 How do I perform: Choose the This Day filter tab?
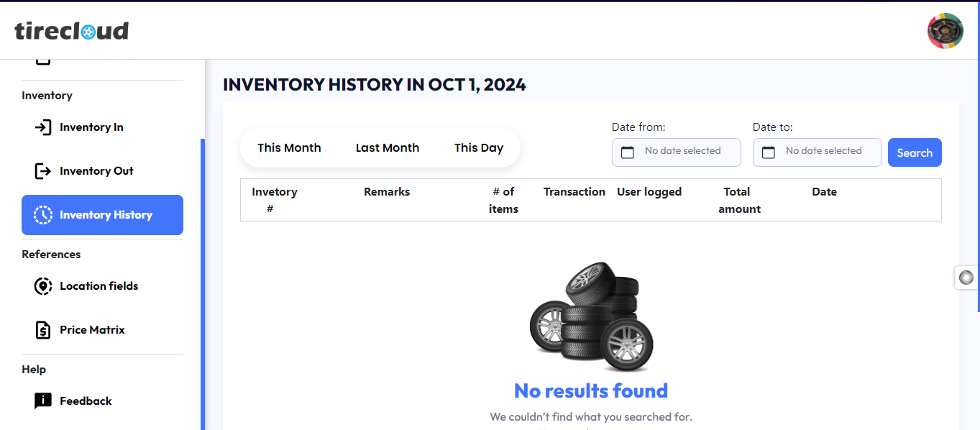coord(479,148)
